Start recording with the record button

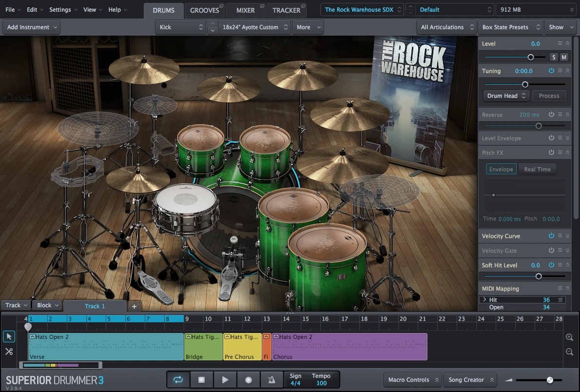point(249,380)
